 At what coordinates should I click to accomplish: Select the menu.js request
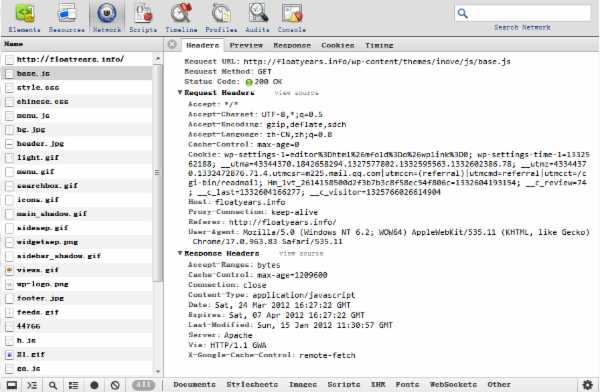77,116
